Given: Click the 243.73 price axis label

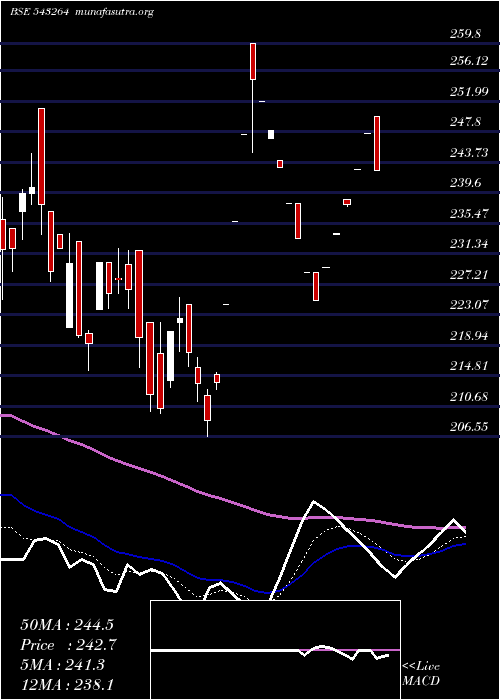Looking at the screenshot, I should 469,153.
